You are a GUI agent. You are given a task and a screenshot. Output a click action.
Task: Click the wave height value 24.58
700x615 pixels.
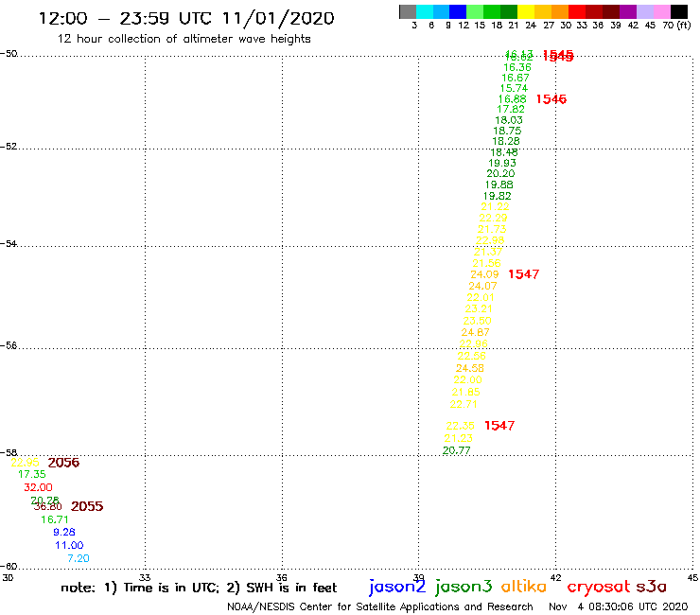pyautogui.click(x=469, y=368)
